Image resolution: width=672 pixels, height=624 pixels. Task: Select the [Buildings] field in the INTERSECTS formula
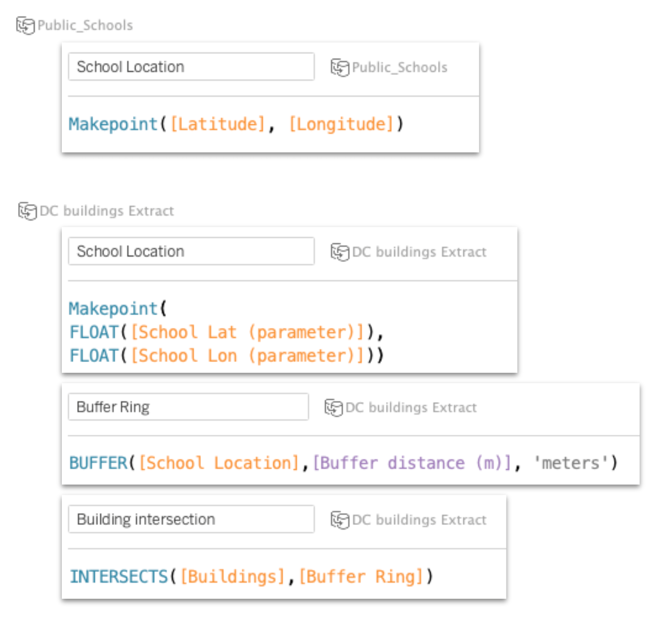(x=232, y=577)
